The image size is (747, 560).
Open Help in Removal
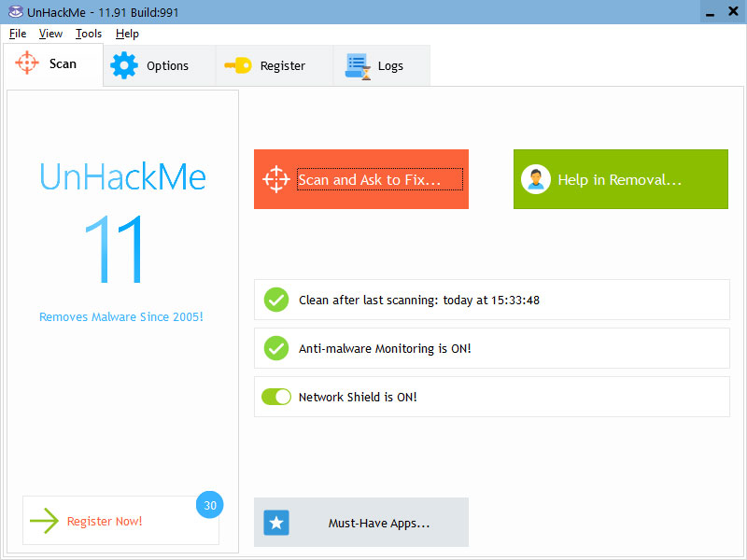[x=621, y=179]
